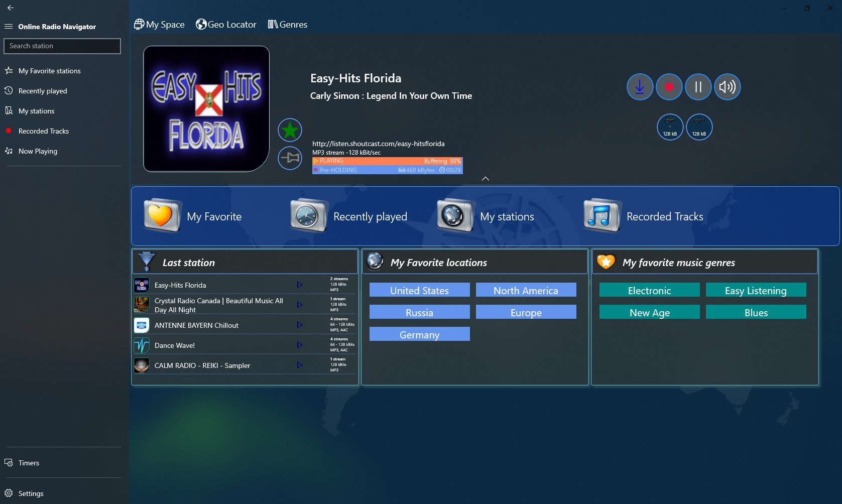
Task: Toggle the hamburger navigation menu
Action: 9,27
